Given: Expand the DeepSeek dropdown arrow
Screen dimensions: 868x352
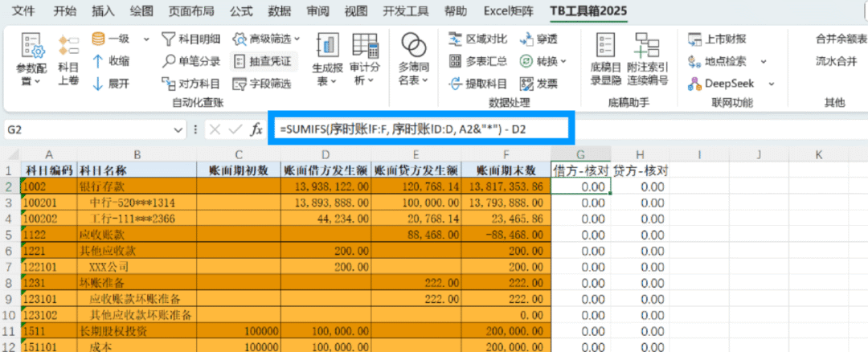Looking at the screenshot, I should 769,84.
